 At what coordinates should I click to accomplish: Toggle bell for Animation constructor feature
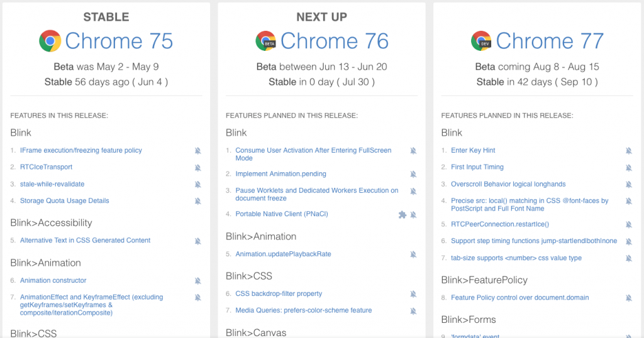click(197, 281)
